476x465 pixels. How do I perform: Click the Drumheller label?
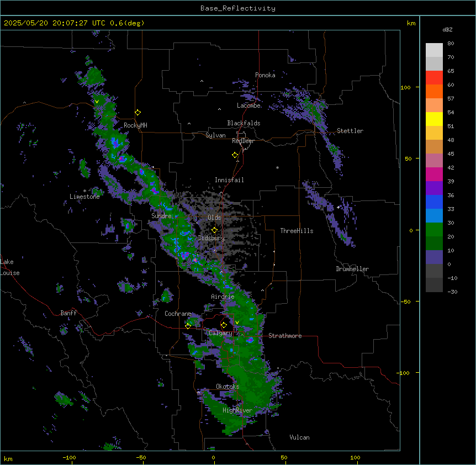point(352,269)
